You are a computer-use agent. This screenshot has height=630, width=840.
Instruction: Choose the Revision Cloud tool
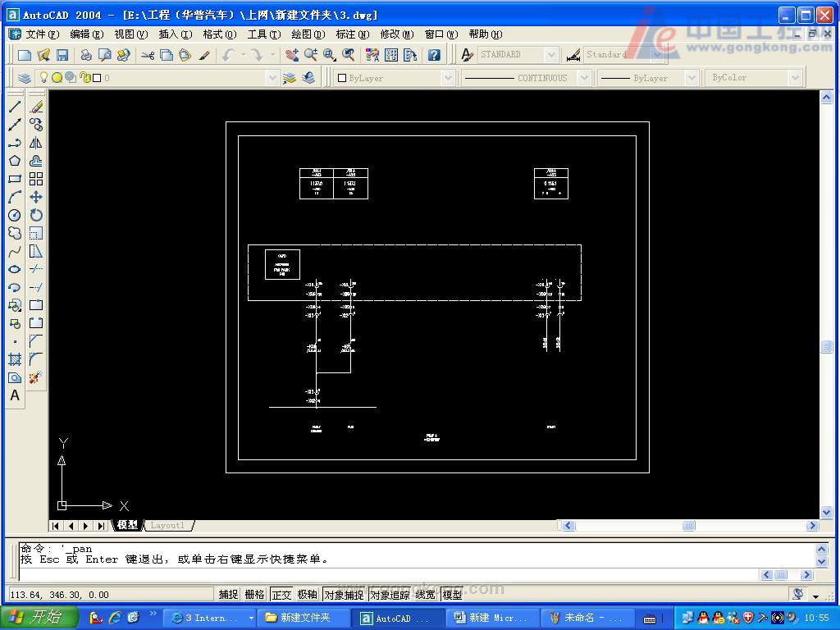(15, 233)
